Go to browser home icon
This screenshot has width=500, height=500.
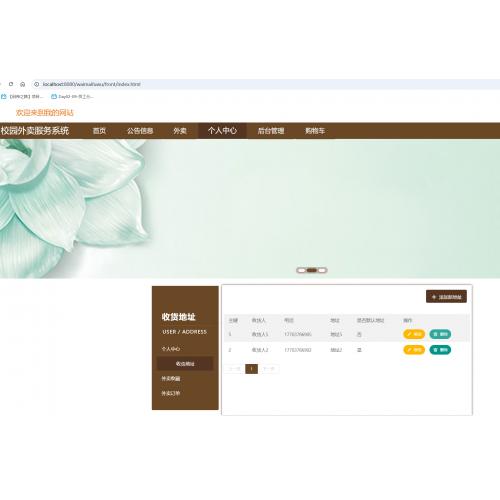click(x=23, y=84)
